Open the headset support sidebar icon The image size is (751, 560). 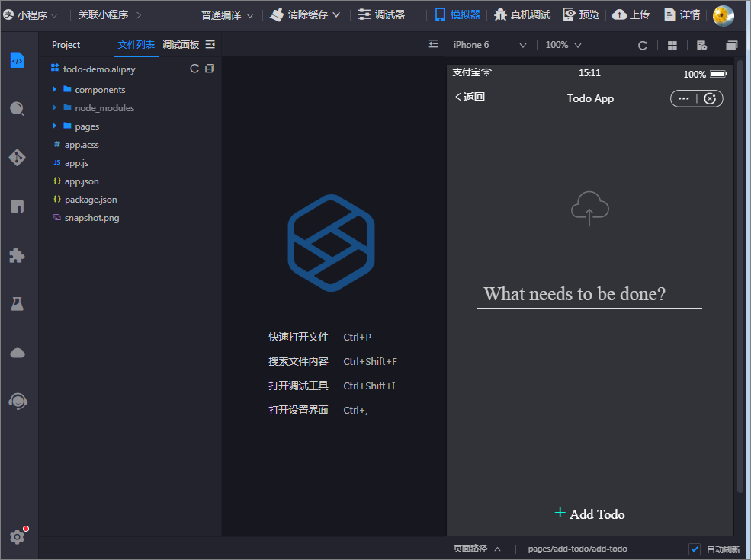click(x=18, y=401)
